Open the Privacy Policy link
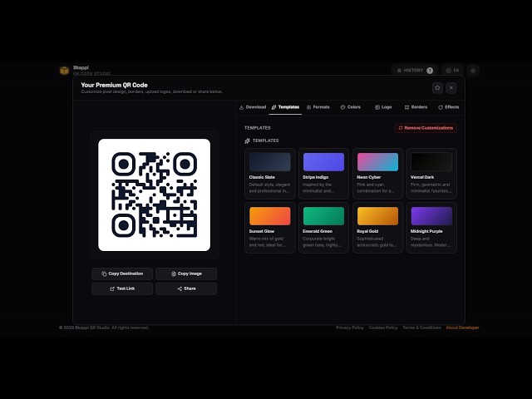The height and width of the screenshot is (399, 532). point(350,328)
